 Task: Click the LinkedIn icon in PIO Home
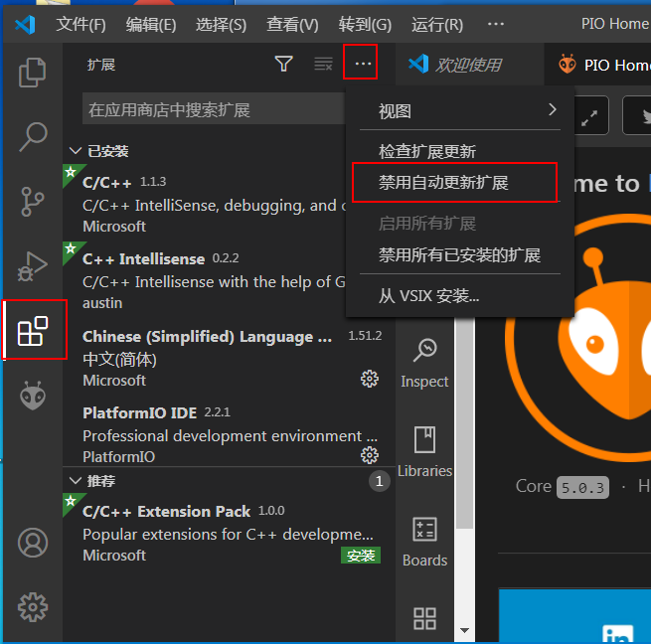(618, 634)
